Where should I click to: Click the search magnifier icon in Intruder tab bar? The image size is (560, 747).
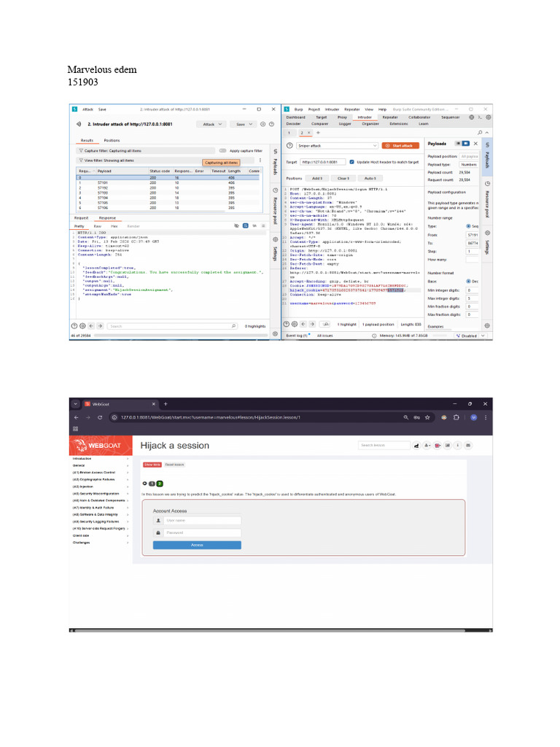click(480, 133)
